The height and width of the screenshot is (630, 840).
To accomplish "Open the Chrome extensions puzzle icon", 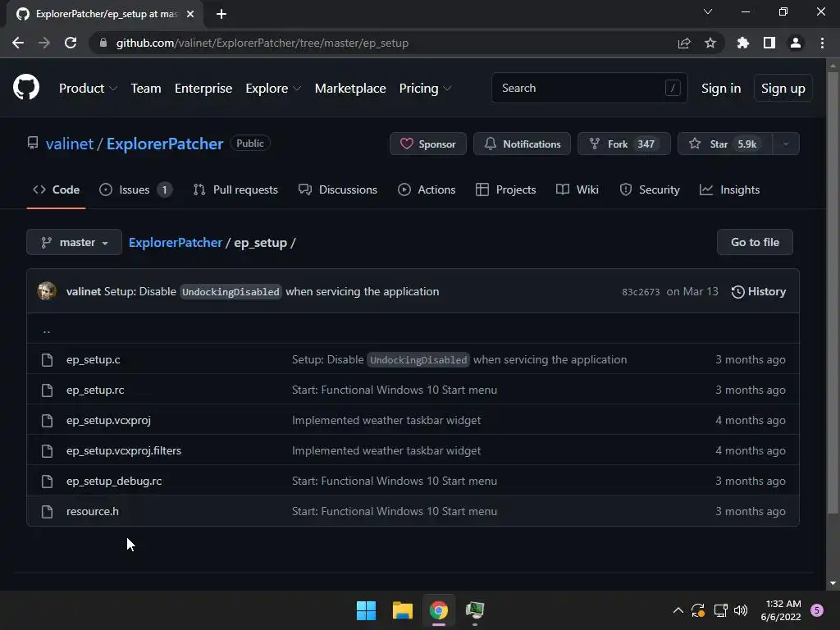I will pyautogui.click(x=742, y=43).
